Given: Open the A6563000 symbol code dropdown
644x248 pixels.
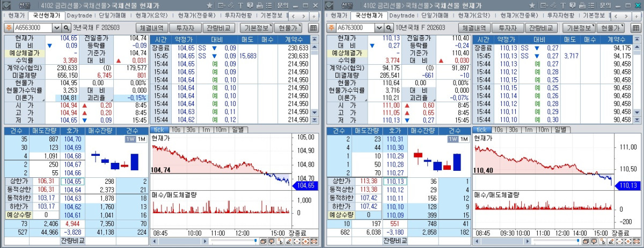Looking at the screenshot, I should pos(56,28).
